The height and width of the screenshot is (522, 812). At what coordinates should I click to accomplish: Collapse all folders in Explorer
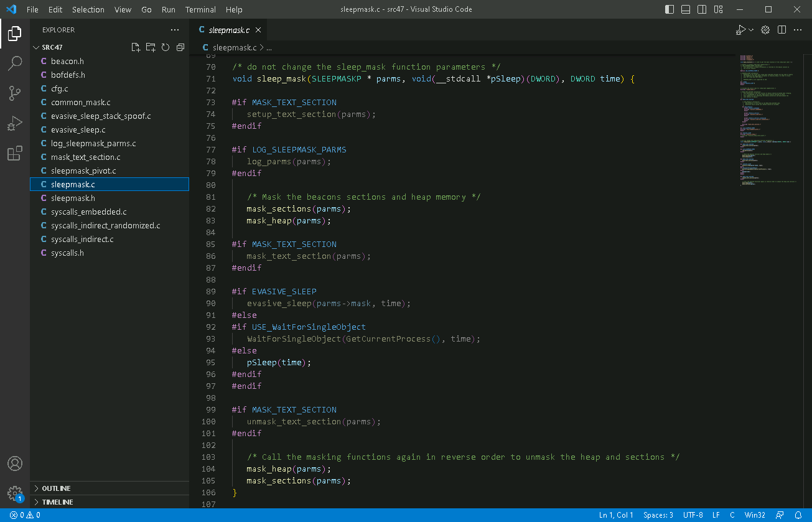point(180,47)
